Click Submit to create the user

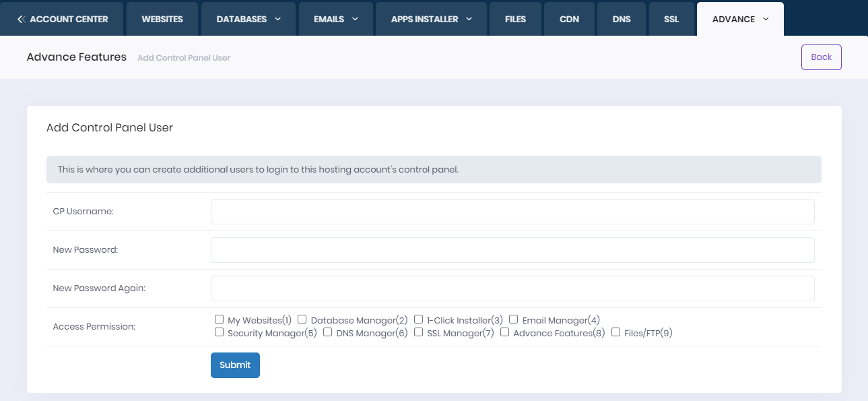(x=234, y=365)
